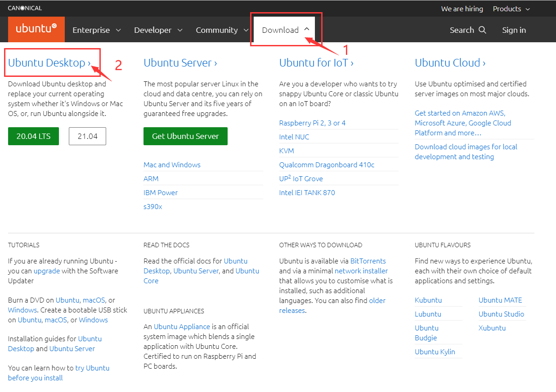Open Ubuntu Server docs link
The image size is (556, 392).
(196, 271)
